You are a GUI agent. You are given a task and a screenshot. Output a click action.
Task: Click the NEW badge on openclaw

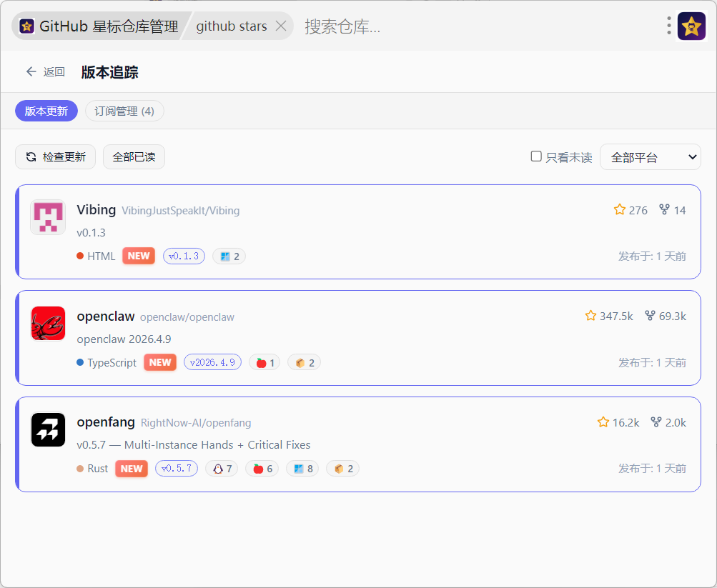[160, 362]
